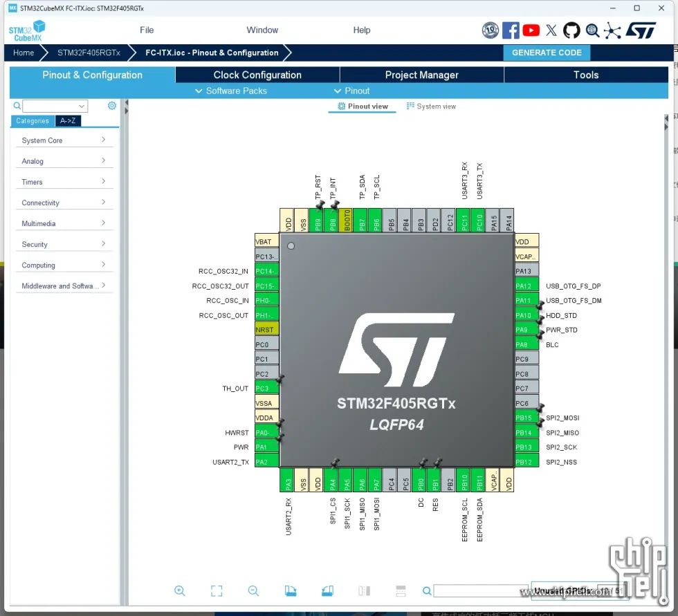Click the STM32F405RGTx breadcrumb

[x=89, y=53]
